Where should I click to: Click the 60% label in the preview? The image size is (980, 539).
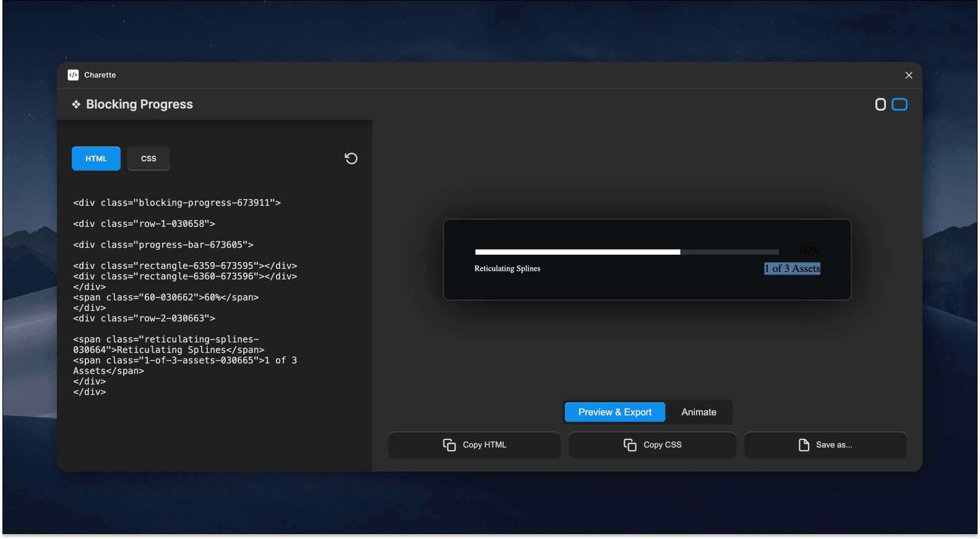809,251
